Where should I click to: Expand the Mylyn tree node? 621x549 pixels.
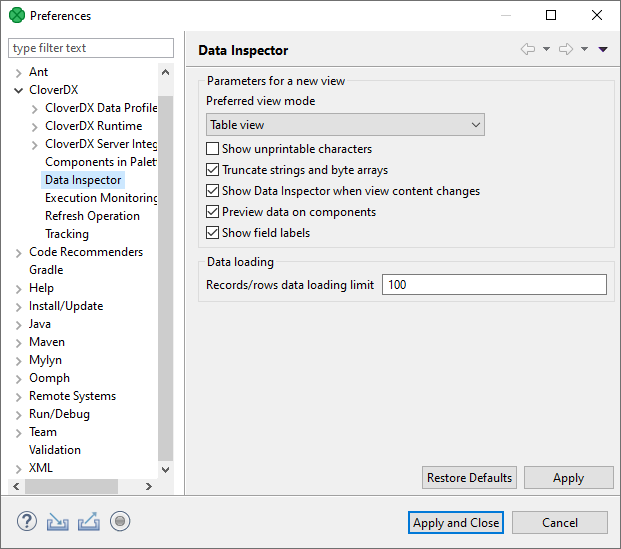click(19, 361)
